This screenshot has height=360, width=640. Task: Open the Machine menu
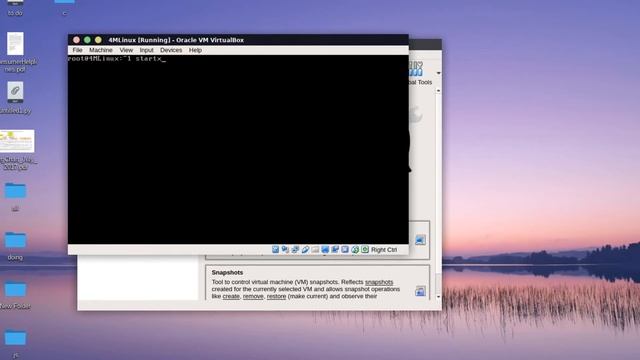click(x=100, y=50)
